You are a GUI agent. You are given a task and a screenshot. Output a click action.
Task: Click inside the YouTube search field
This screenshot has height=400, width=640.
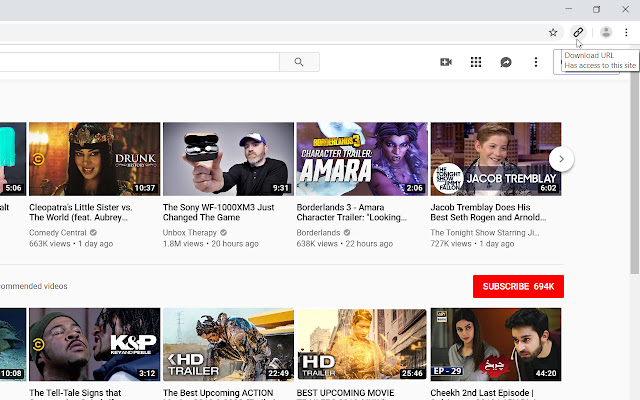(x=140, y=62)
